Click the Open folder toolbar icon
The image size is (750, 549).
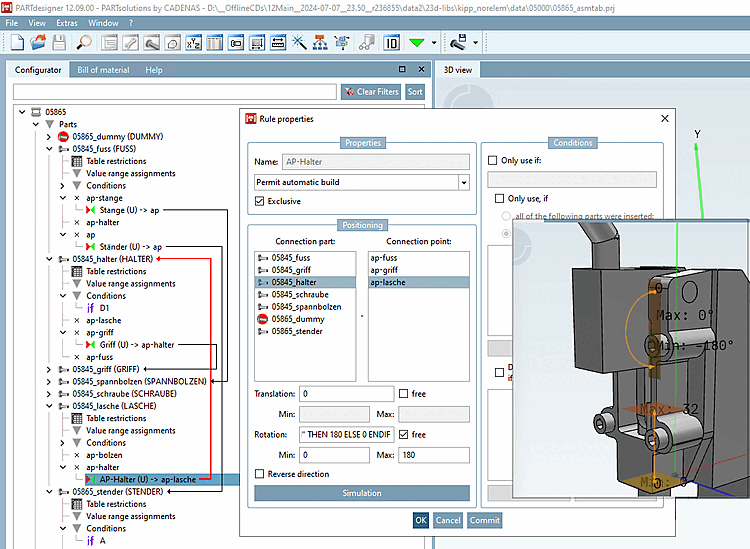(38, 43)
